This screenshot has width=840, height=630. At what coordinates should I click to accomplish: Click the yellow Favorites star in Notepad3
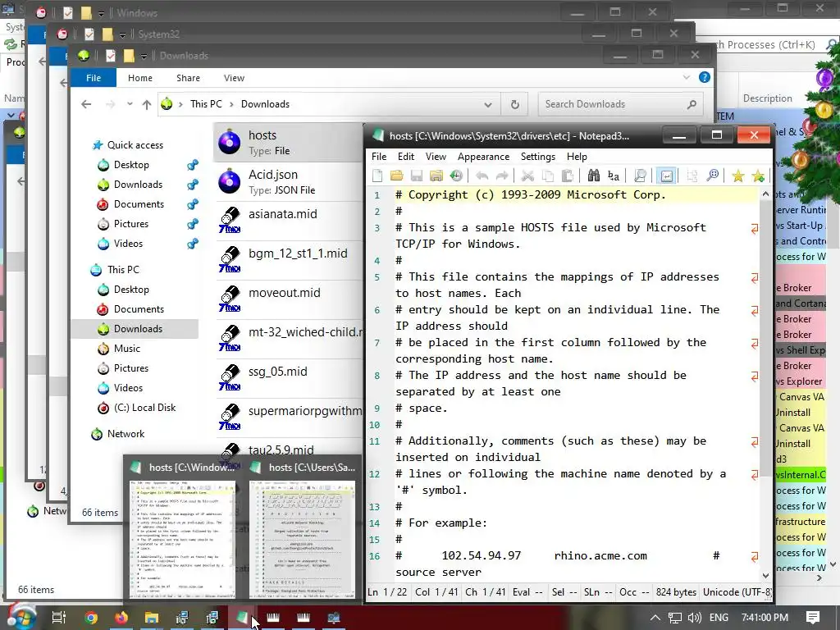pyautogui.click(x=737, y=176)
